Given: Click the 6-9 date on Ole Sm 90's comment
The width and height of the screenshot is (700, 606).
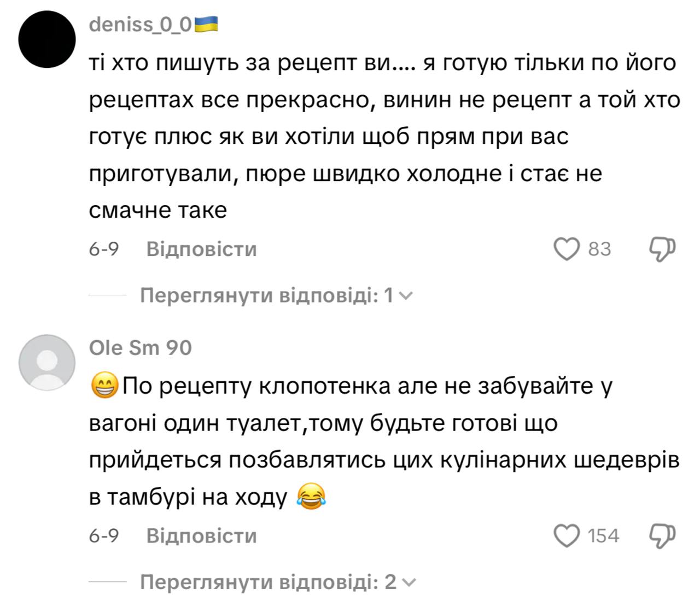Looking at the screenshot, I should click(104, 535).
